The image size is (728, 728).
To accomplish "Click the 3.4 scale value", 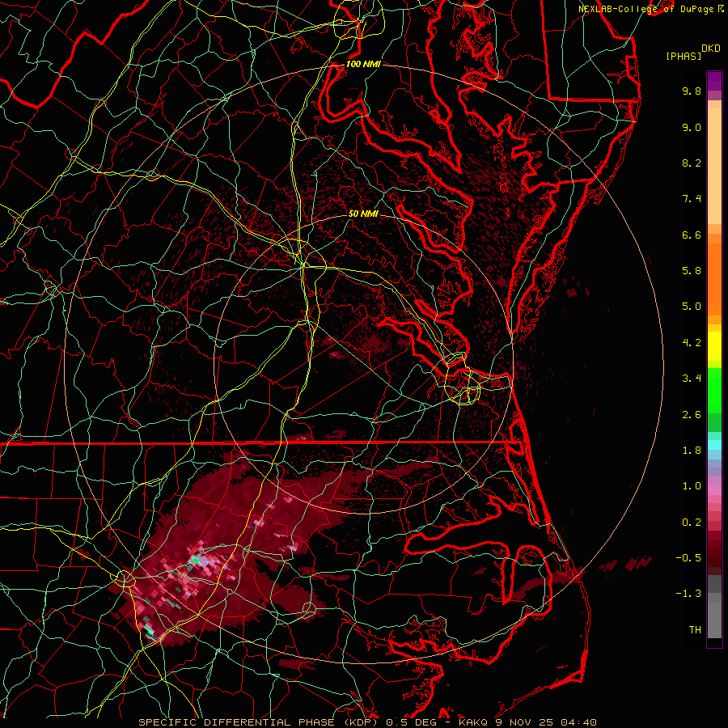I will tap(692, 379).
